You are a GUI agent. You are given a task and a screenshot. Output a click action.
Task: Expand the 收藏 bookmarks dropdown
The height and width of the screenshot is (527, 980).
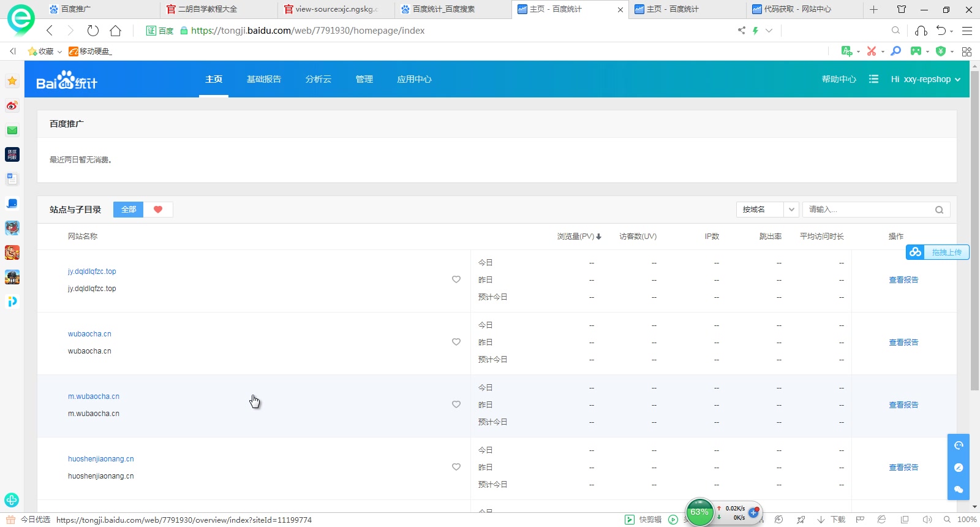[59, 52]
